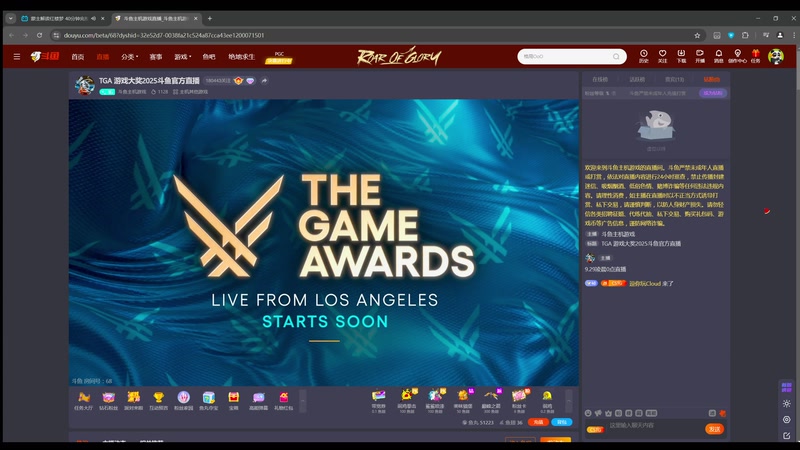Expand the 分类 category dropdown
800x450 pixels.
[x=129, y=57]
